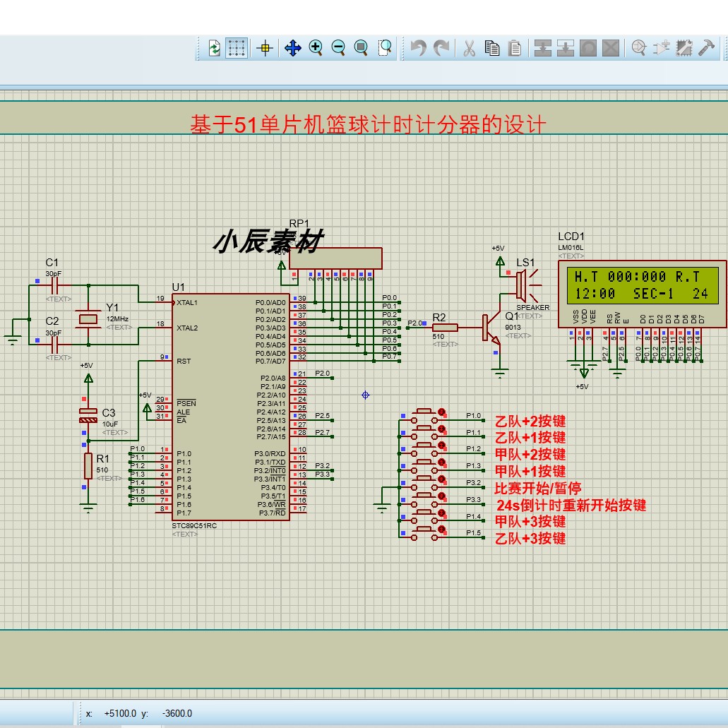Click the Undo arrow icon
728x728 pixels.
[417, 47]
